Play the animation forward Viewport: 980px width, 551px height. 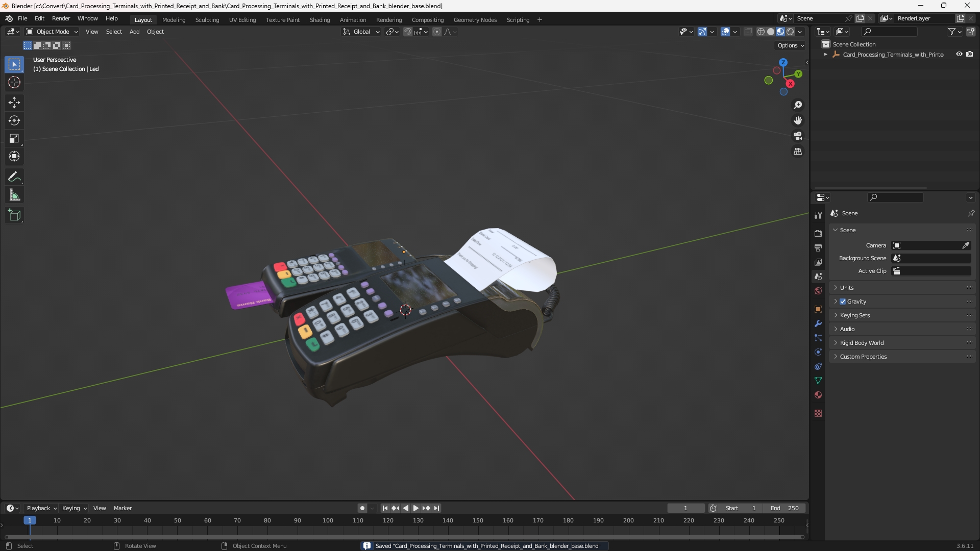[x=415, y=508]
